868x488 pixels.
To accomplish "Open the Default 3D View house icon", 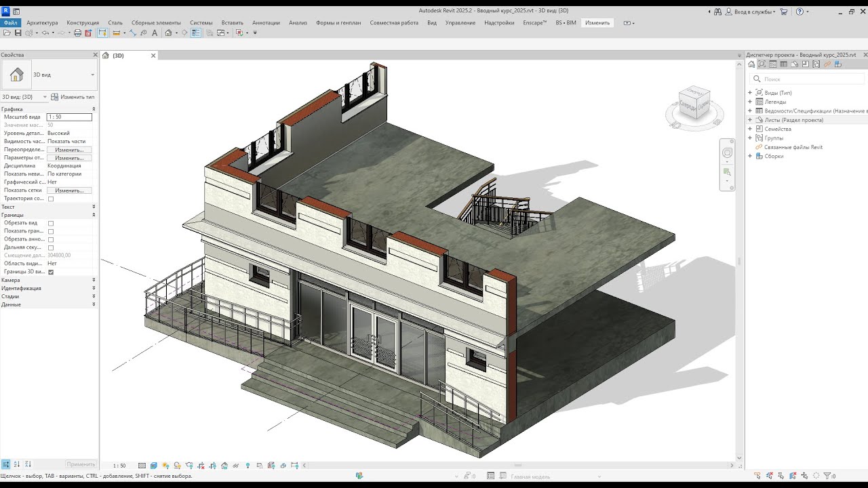I will coord(168,33).
